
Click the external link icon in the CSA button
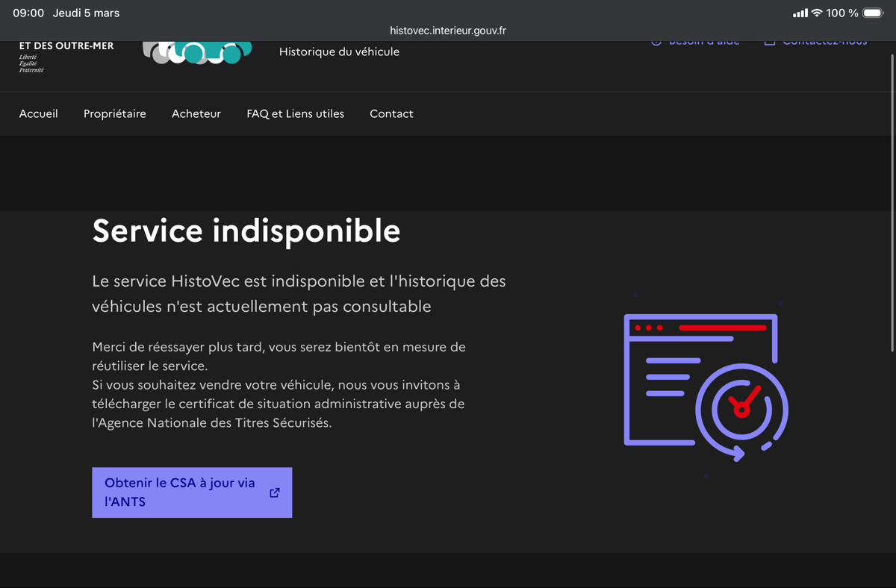pos(275,492)
